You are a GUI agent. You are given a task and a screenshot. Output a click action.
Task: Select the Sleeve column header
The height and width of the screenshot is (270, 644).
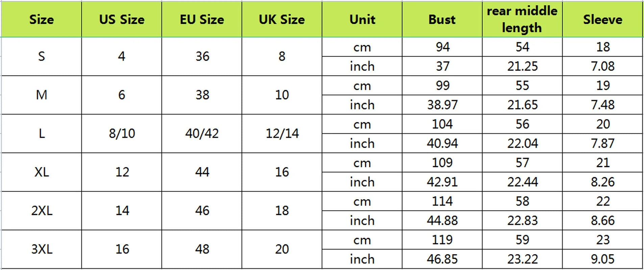pyautogui.click(x=602, y=19)
